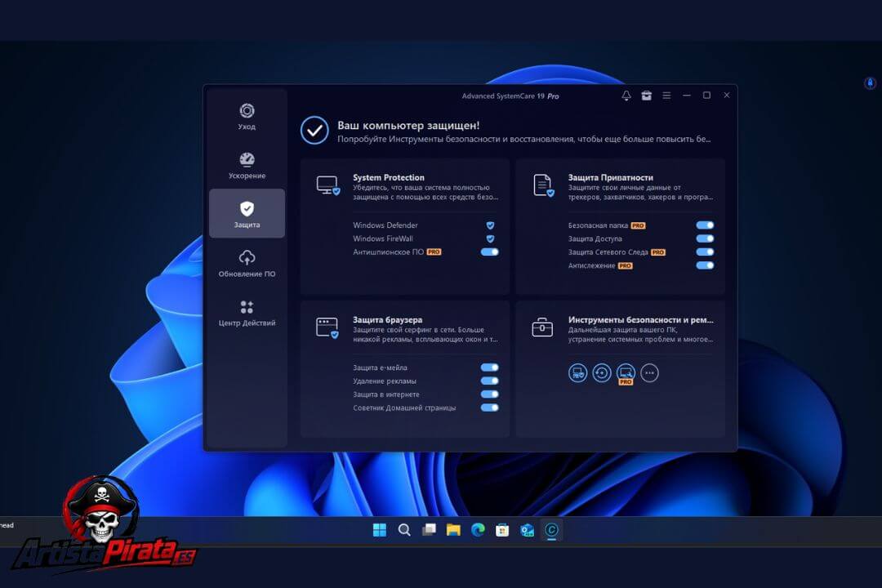Click Advanced SystemCare taskbar icon
The image size is (882, 588).
552,530
